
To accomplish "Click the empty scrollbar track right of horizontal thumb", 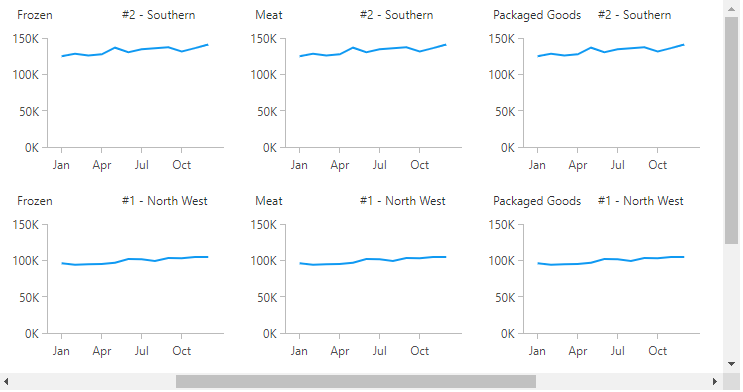I will [623, 382].
